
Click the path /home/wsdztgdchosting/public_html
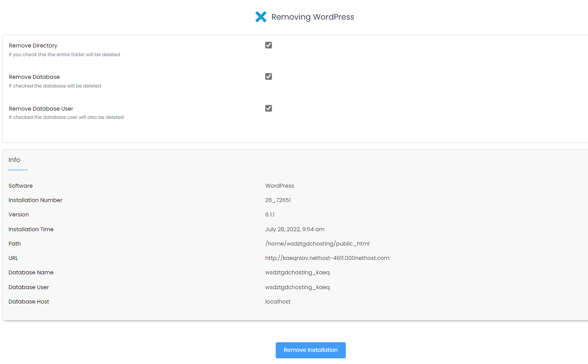(x=317, y=244)
